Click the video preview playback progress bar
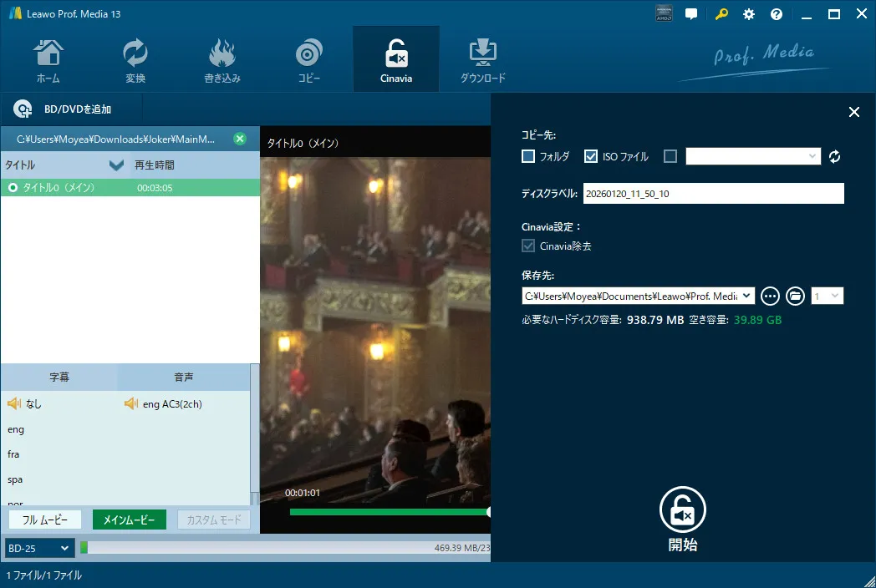The image size is (876, 588). click(x=390, y=511)
